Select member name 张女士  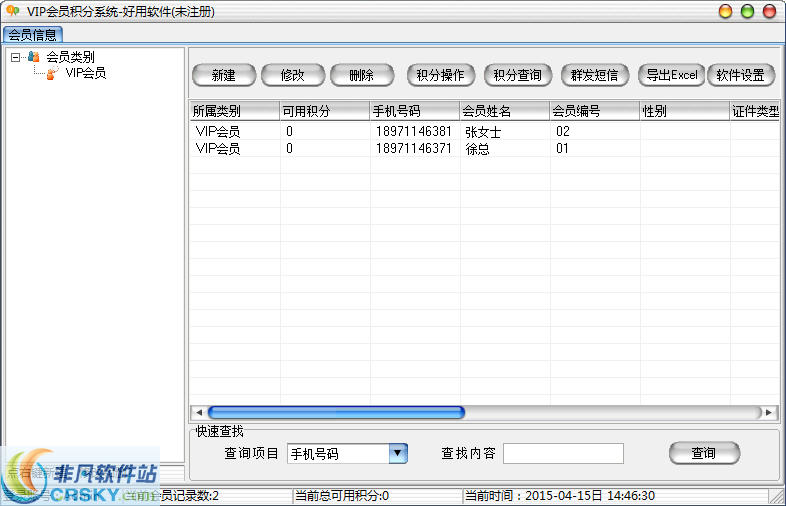(x=483, y=132)
